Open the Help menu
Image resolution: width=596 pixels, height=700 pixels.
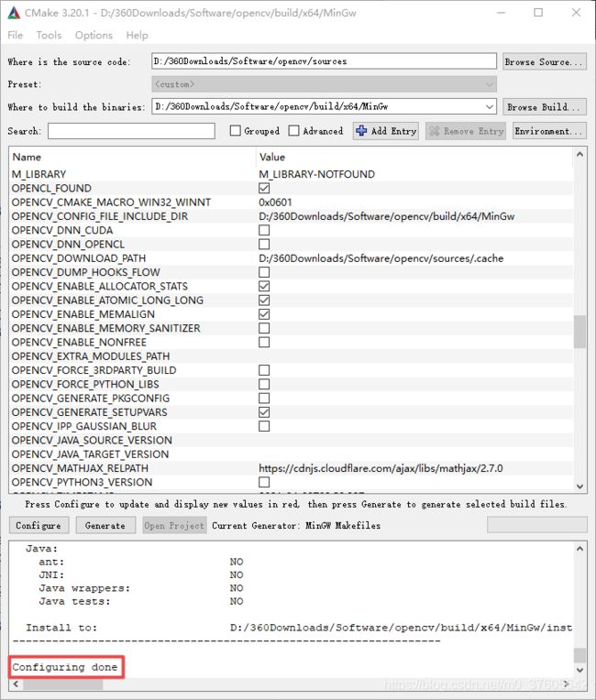click(x=137, y=35)
